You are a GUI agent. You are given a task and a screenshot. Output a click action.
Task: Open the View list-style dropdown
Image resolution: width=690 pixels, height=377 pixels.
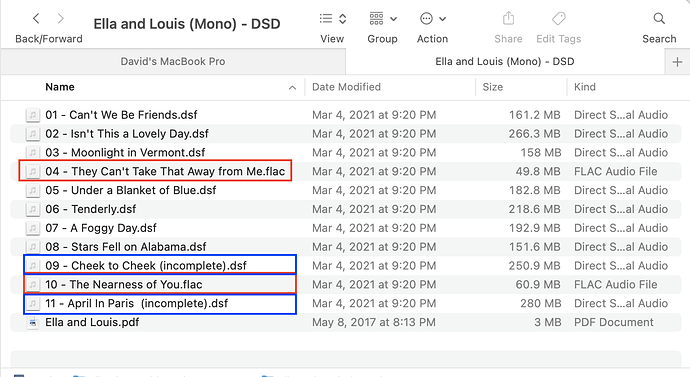[x=333, y=18]
